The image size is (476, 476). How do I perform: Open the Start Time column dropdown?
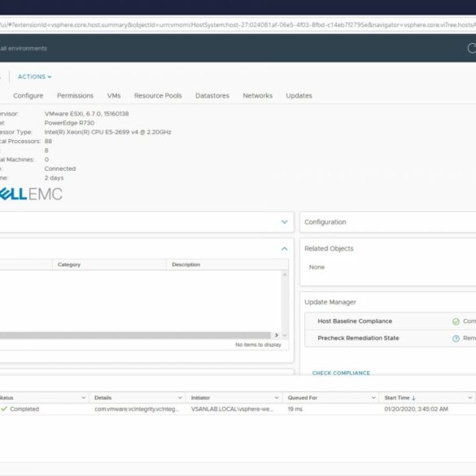coord(470,398)
